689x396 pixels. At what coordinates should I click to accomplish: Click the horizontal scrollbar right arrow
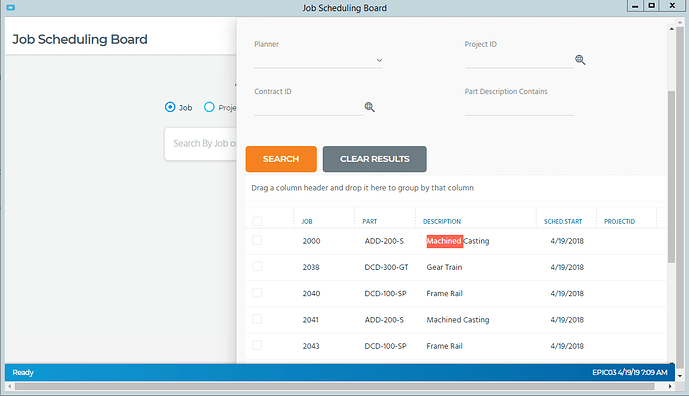[670, 387]
